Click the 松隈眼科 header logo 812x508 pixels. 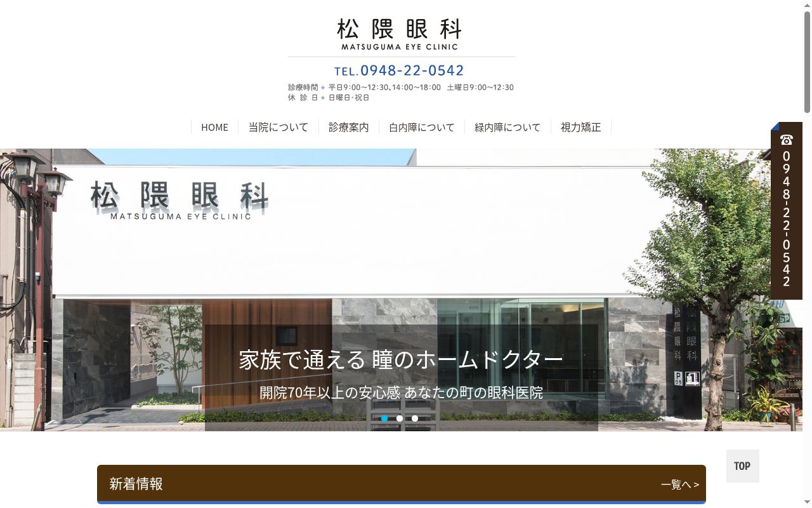[400, 34]
